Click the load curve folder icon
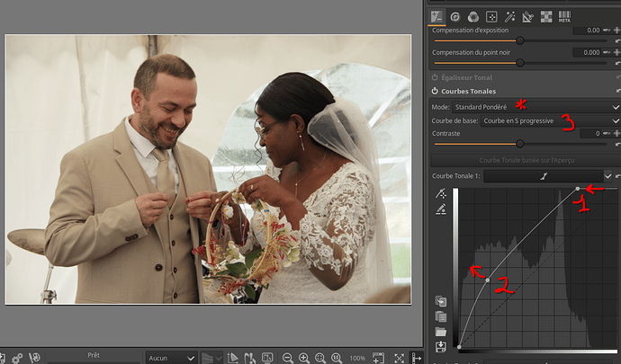Viewport: 621px width, 364px height. coord(441,332)
